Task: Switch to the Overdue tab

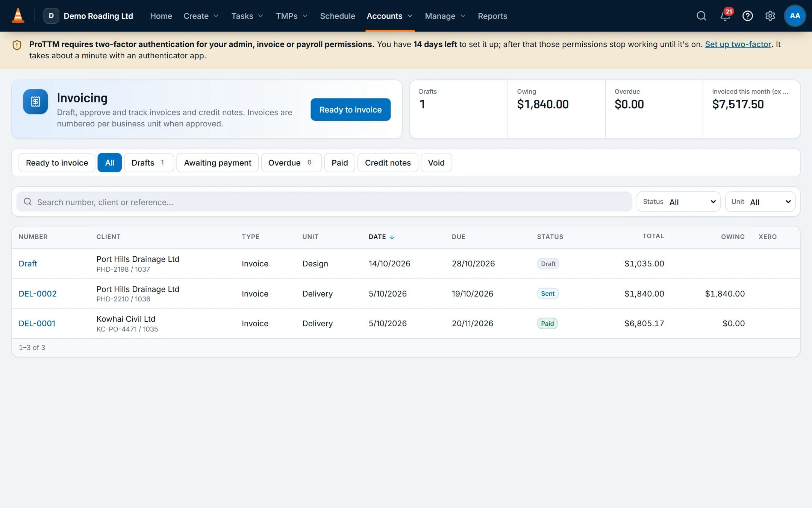Action: (x=291, y=163)
